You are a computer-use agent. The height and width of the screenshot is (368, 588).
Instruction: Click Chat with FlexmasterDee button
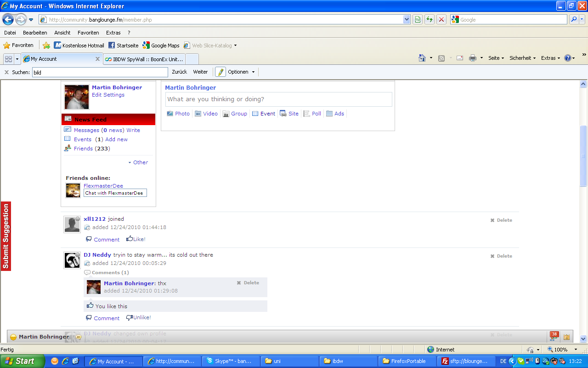(115, 193)
